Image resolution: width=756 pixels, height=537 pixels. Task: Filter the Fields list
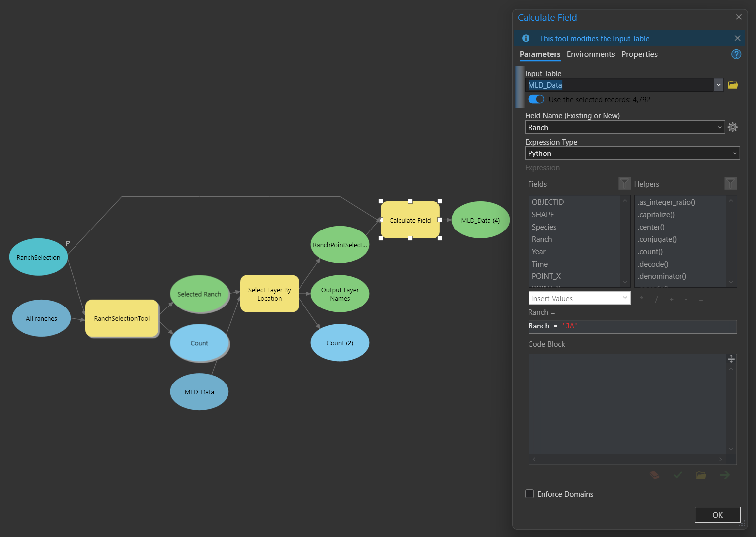(624, 183)
